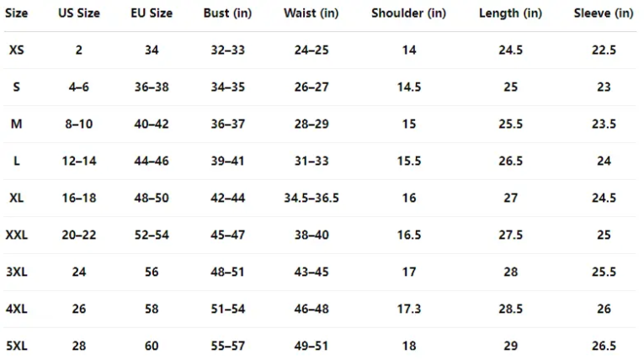Click the XS size row label

[17, 50]
